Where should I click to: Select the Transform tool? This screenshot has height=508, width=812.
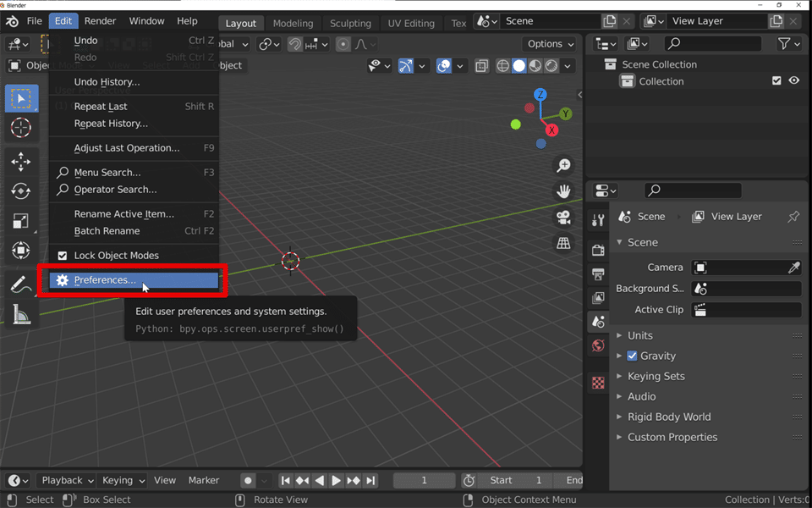pos(21,251)
